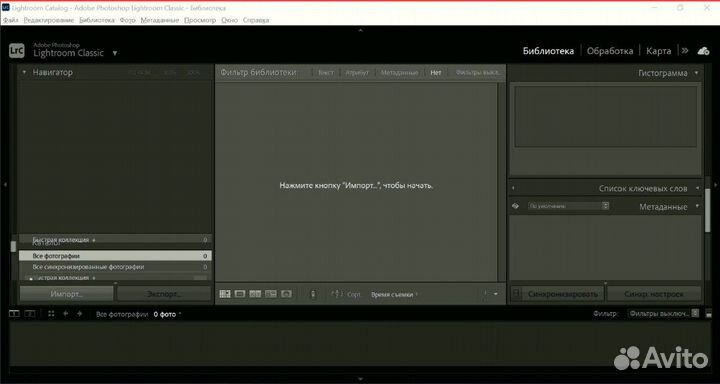Click the Импорт... button
This screenshot has height=384, width=720.
(67, 294)
